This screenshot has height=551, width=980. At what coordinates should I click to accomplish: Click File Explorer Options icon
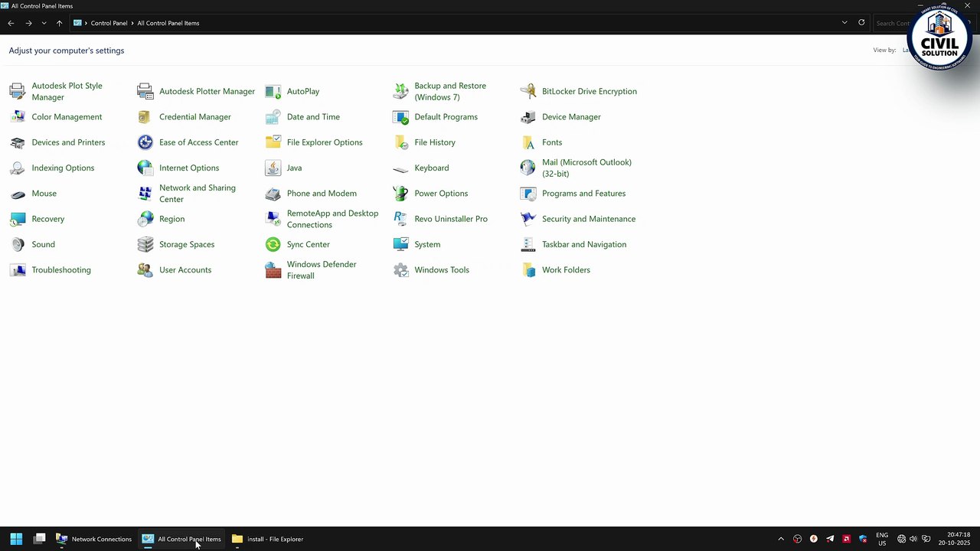click(273, 142)
